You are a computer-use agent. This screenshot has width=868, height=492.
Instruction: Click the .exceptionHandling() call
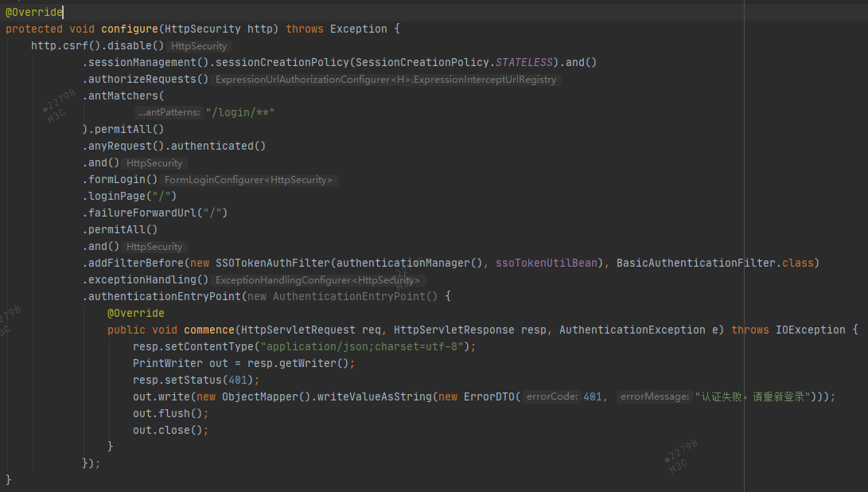pyautogui.click(x=146, y=279)
